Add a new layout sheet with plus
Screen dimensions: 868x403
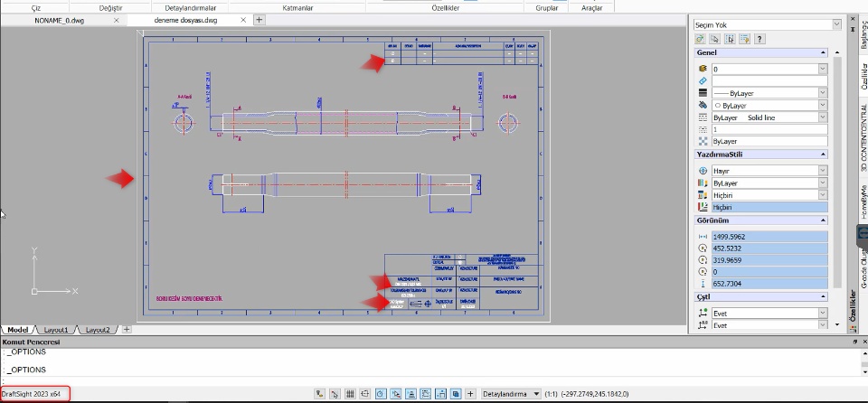[x=127, y=330]
